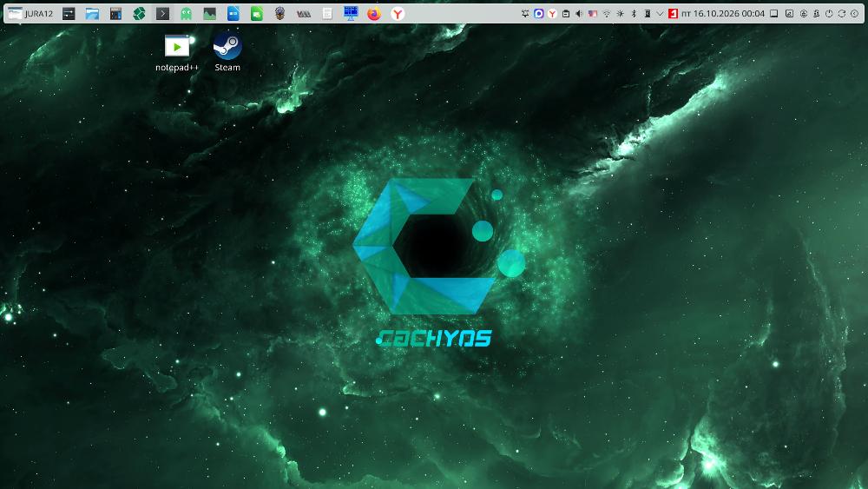Screen dimensions: 868x489
Task: Open the system settings sliders icon
Action: click(x=69, y=13)
